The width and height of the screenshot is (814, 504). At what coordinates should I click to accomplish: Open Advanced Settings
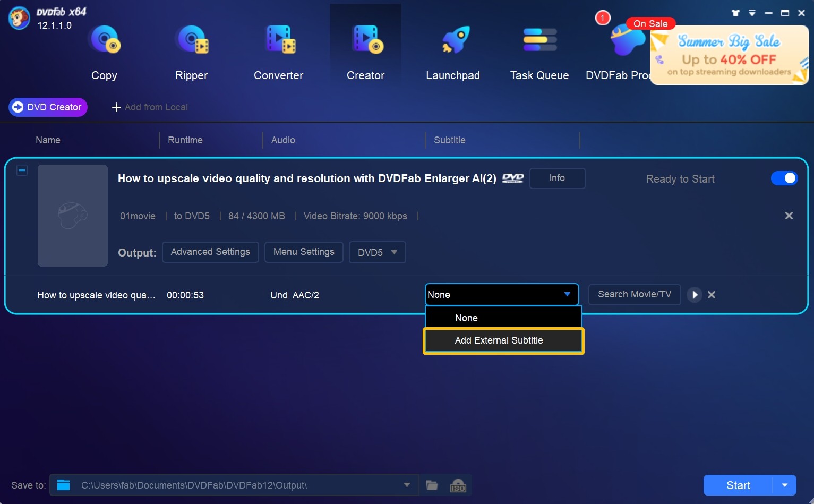pos(210,252)
